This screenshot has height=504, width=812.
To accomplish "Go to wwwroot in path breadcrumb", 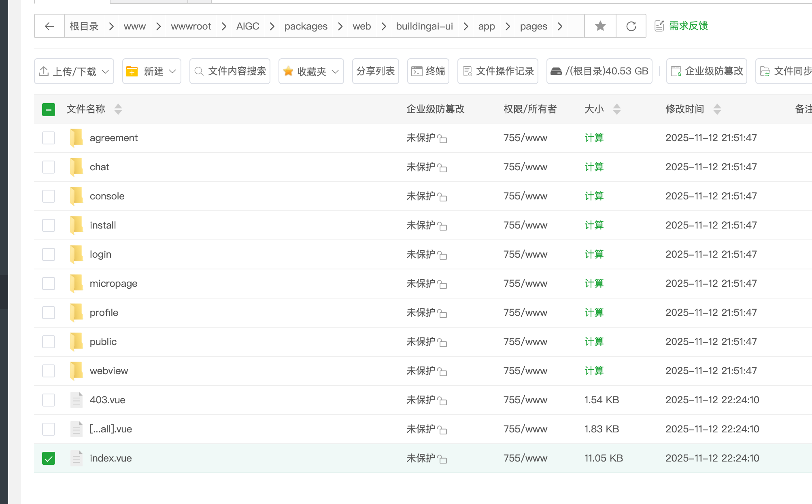I will (191, 26).
